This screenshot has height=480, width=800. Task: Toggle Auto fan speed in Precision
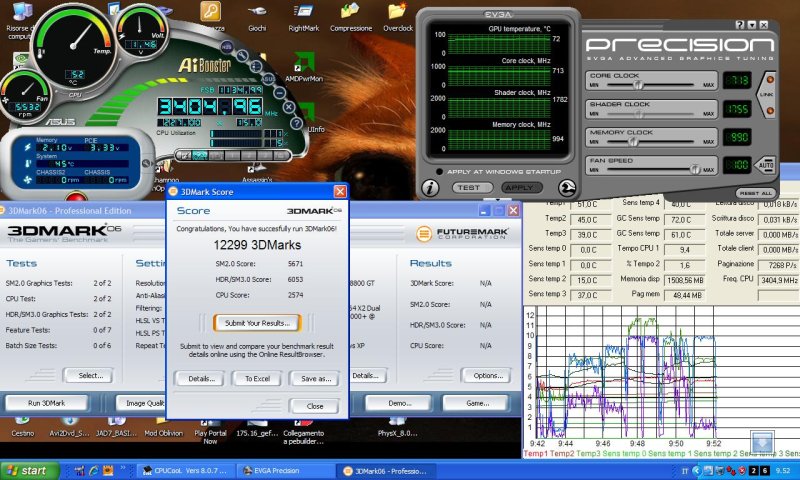(x=766, y=165)
